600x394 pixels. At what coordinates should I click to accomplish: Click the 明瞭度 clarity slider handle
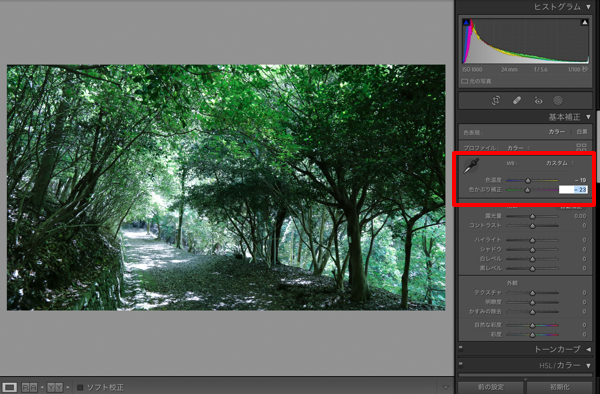pos(532,303)
